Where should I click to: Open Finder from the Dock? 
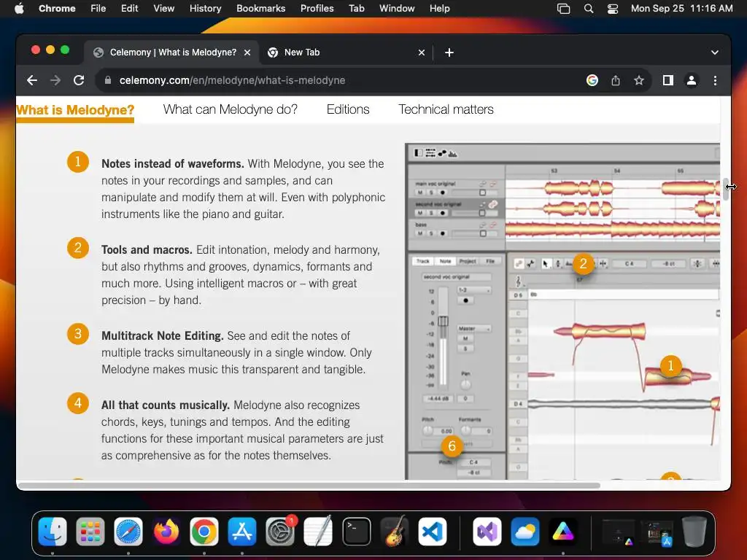coord(53,532)
